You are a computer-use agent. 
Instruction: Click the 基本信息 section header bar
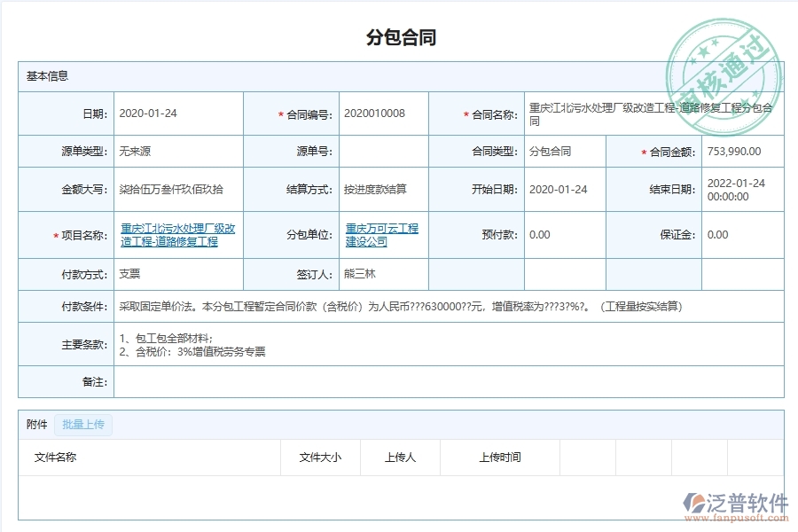tap(47, 75)
